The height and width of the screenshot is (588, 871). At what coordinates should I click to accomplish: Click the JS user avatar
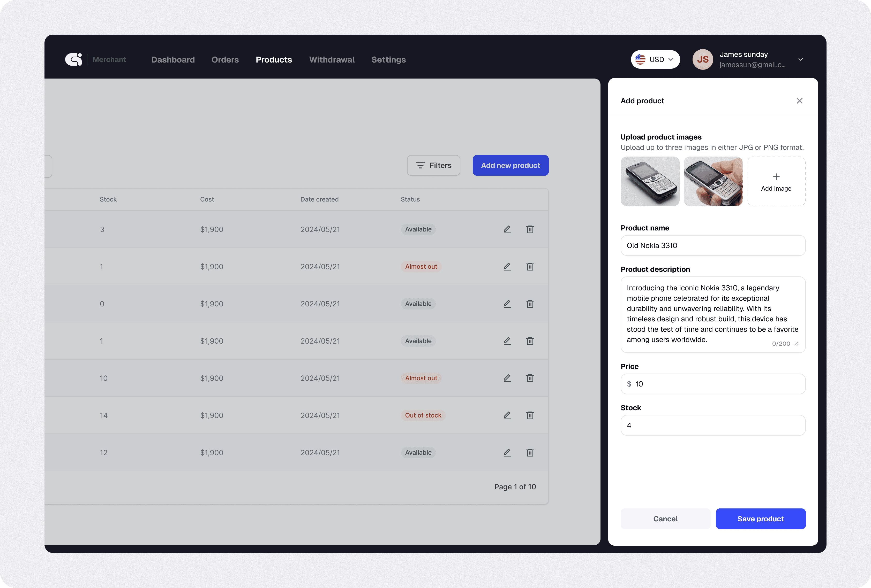702,59
